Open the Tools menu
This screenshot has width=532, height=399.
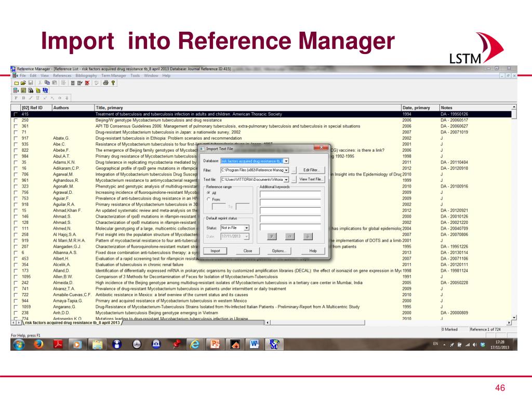point(135,76)
